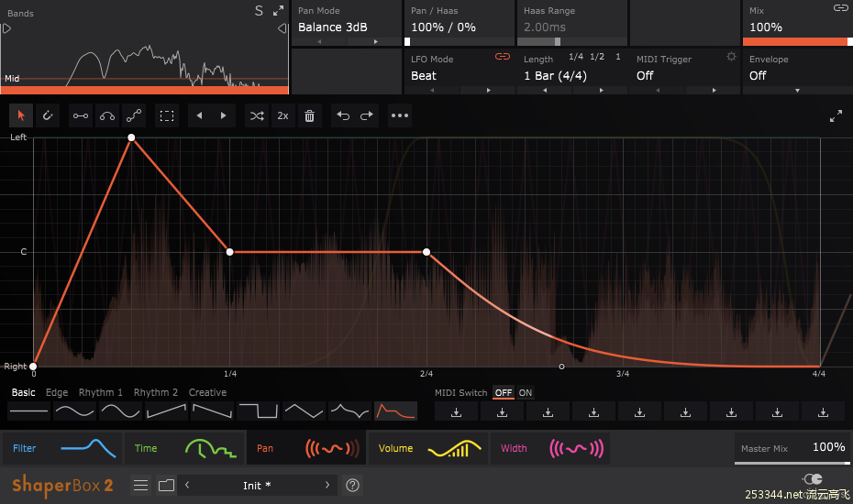Open the more options ellipsis menu
Viewport: 853px width, 504px height.
coord(400,115)
